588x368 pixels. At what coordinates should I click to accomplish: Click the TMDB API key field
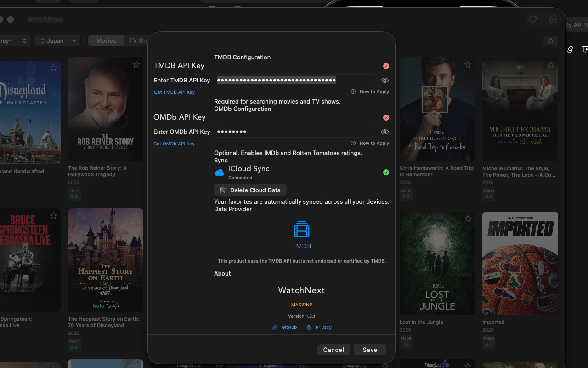point(295,80)
